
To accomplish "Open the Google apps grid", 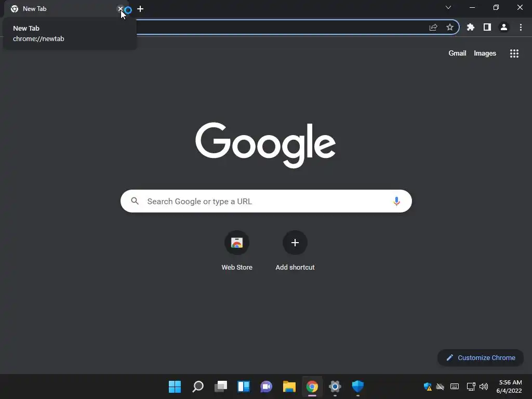I will click(x=514, y=54).
